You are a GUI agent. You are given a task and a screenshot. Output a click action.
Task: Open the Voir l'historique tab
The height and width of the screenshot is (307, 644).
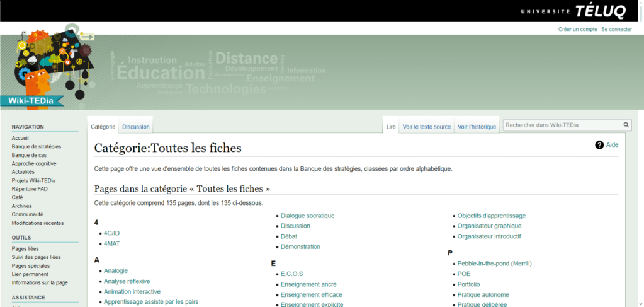[477, 127]
